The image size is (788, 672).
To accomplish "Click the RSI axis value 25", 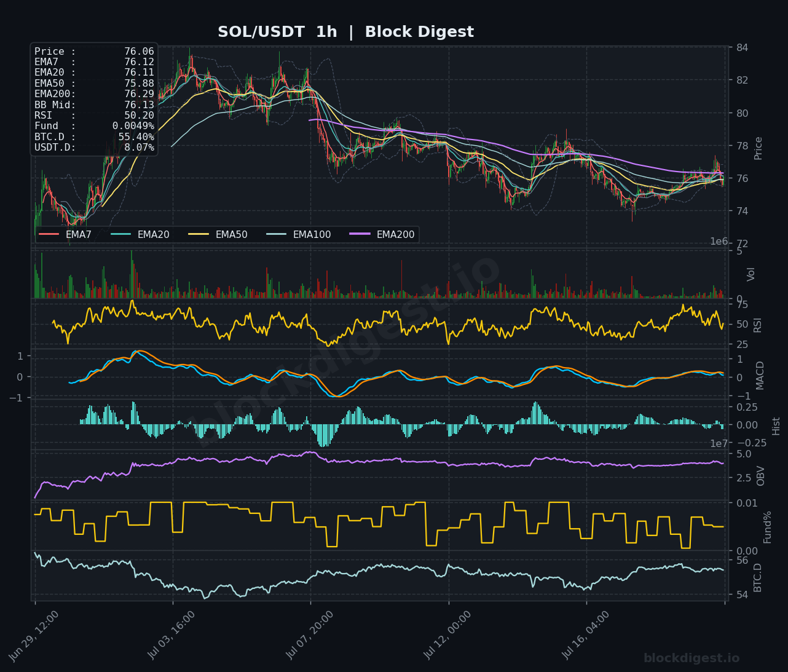I will [742, 345].
